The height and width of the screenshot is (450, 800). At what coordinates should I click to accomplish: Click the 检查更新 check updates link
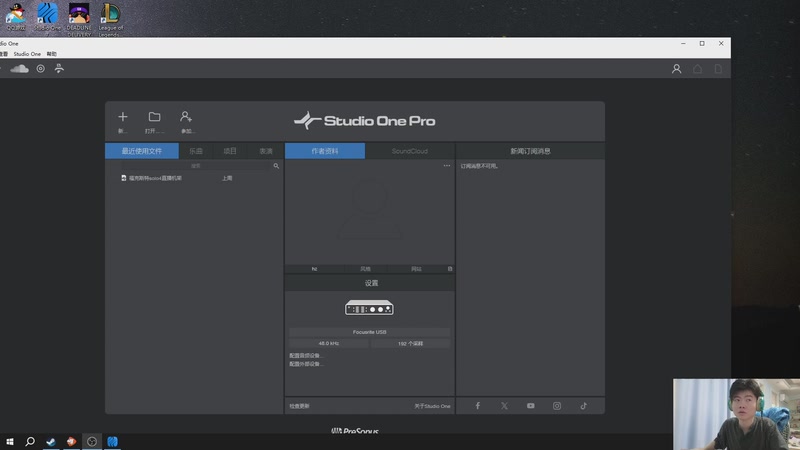(x=299, y=406)
